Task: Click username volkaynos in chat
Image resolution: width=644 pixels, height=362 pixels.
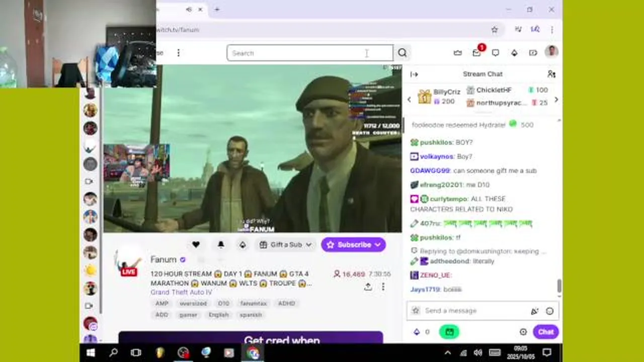Action: tap(437, 156)
